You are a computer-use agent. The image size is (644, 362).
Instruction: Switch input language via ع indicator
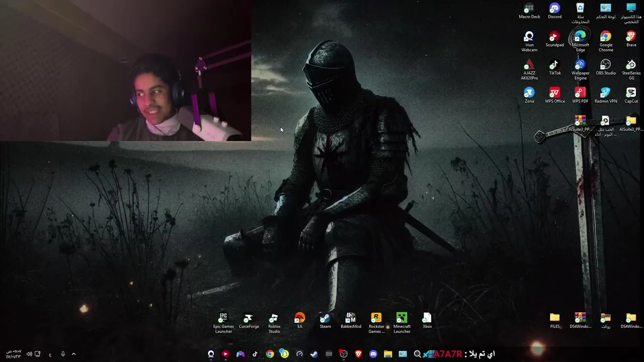pos(50,354)
